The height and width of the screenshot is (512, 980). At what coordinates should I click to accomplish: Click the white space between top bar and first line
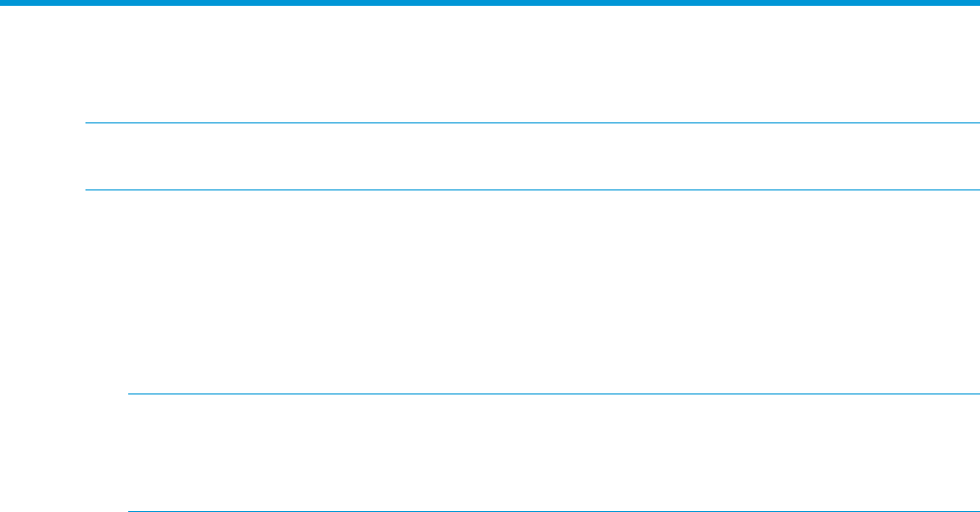point(490,64)
